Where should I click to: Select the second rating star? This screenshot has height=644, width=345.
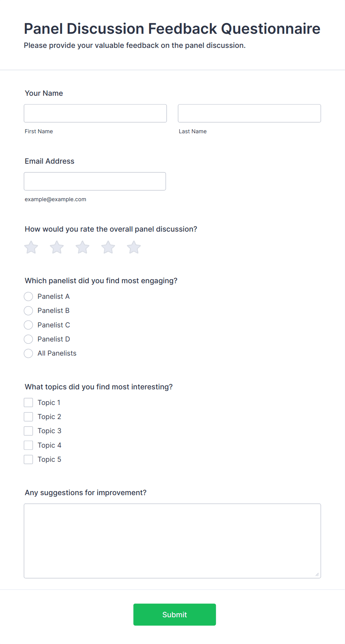[x=57, y=247]
